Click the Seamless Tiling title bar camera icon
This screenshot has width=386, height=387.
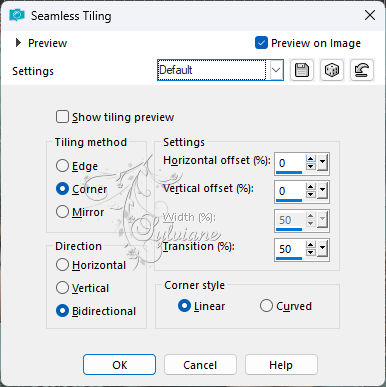tap(17, 15)
